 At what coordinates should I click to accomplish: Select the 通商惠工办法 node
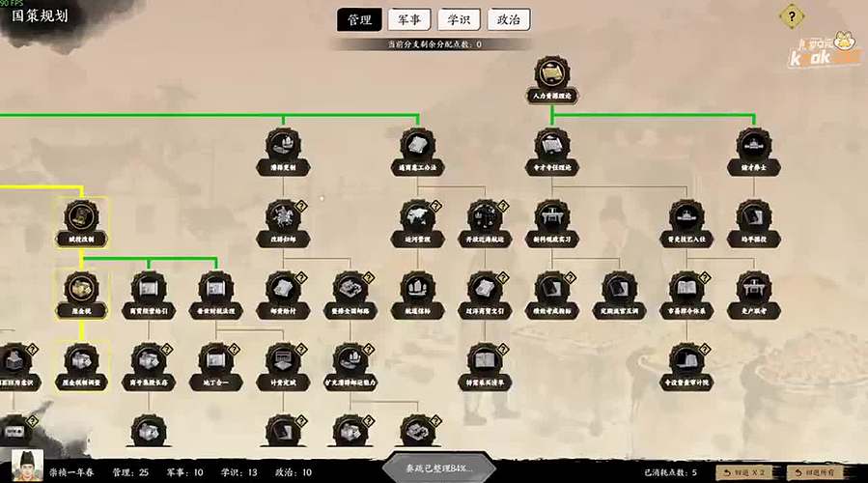point(418,152)
